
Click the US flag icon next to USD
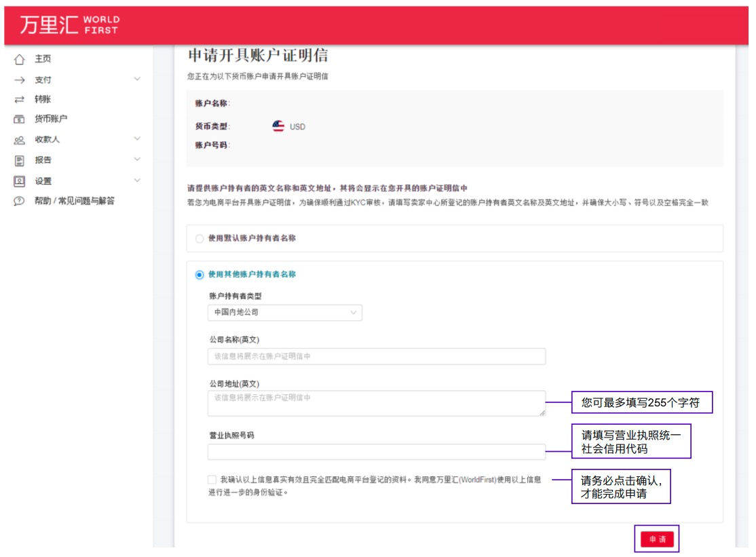pyautogui.click(x=278, y=126)
